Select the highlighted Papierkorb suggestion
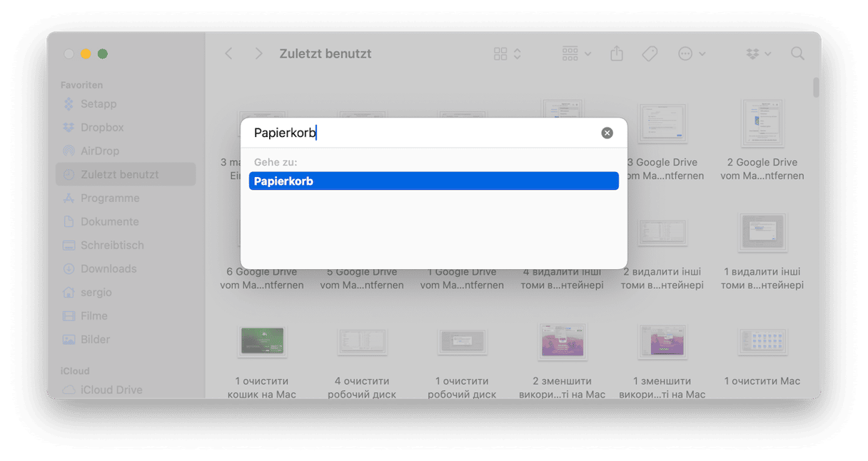 click(433, 181)
